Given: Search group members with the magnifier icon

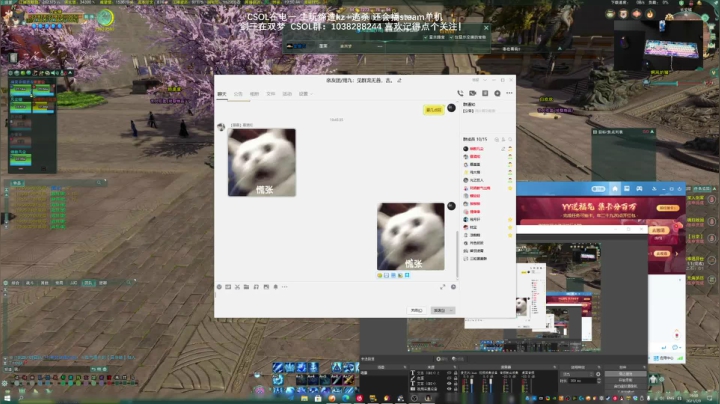Looking at the screenshot, I should (510, 139).
